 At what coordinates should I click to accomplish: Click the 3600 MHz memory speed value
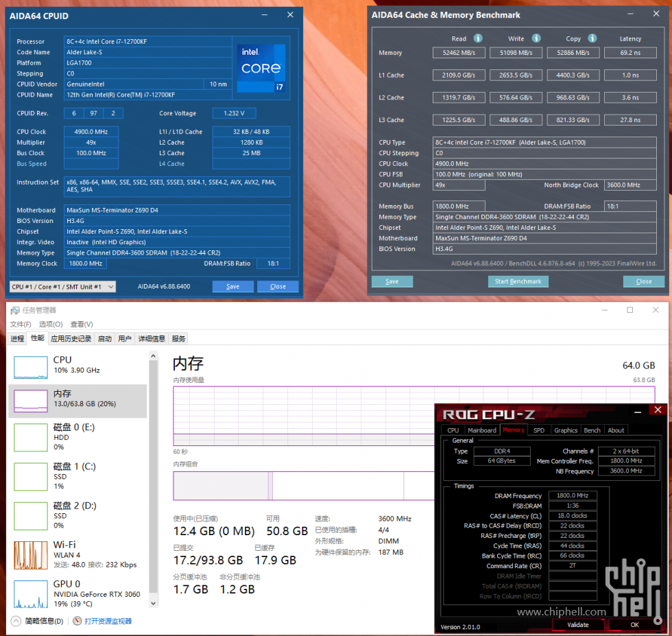pyautogui.click(x=395, y=519)
